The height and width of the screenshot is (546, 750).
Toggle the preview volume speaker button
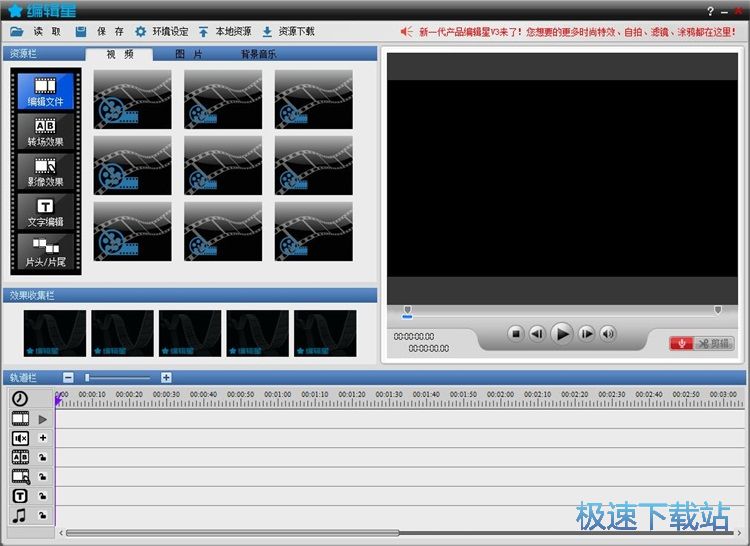(608, 334)
